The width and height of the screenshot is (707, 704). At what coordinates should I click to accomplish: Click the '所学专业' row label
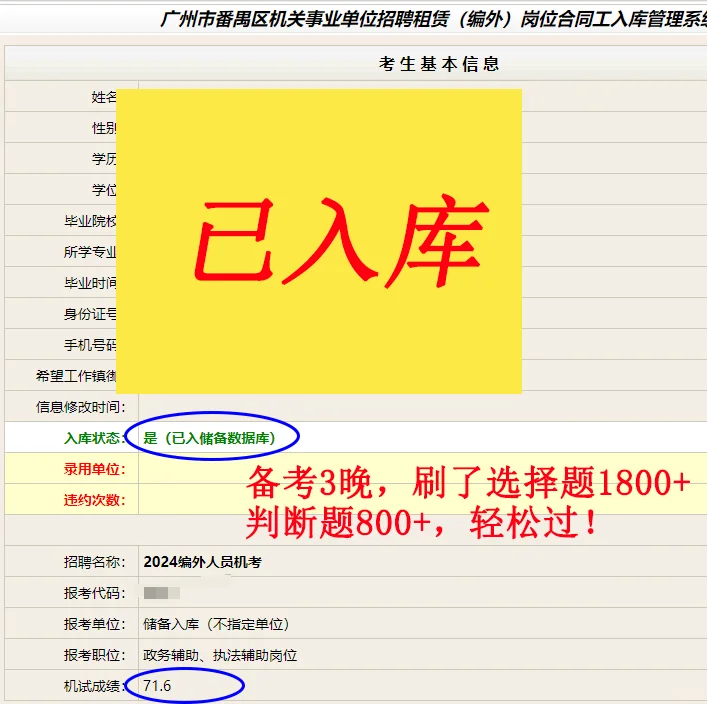pyautogui.click(x=90, y=252)
